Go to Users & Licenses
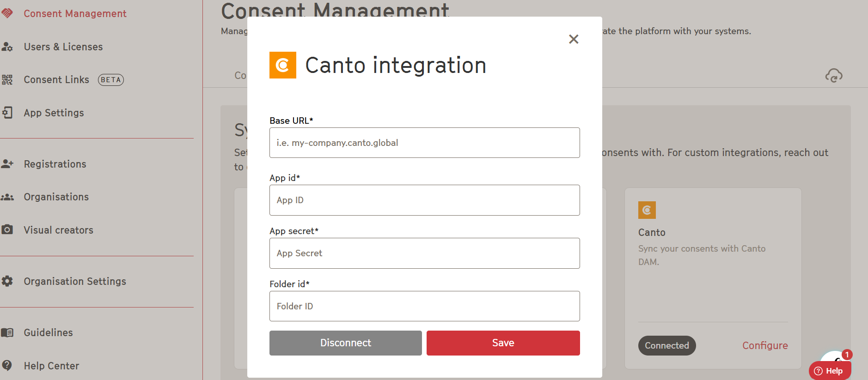Image resolution: width=868 pixels, height=380 pixels. click(63, 47)
